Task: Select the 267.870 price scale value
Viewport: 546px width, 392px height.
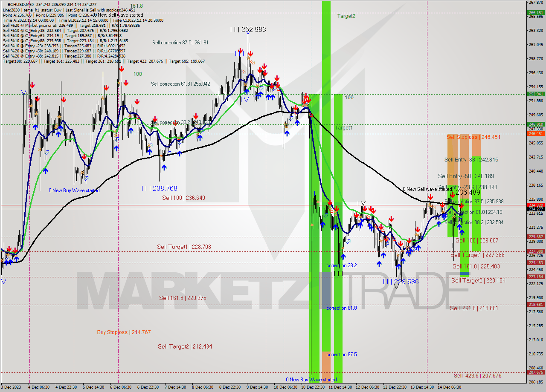Action: [536, 2]
